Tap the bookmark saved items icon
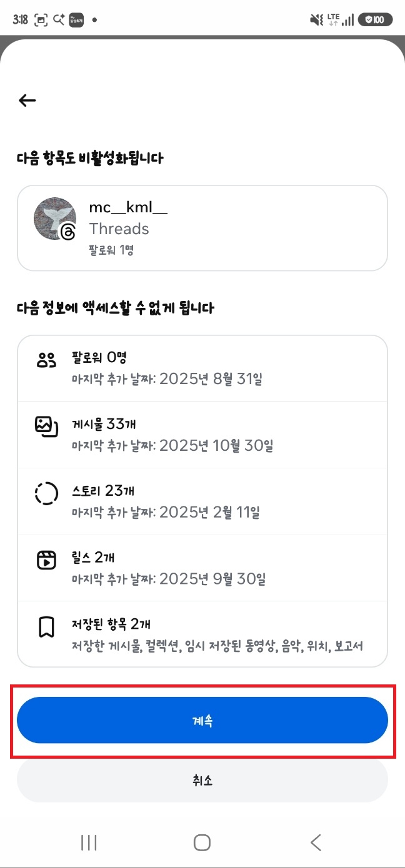The width and height of the screenshot is (405, 868). [x=46, y=626]
